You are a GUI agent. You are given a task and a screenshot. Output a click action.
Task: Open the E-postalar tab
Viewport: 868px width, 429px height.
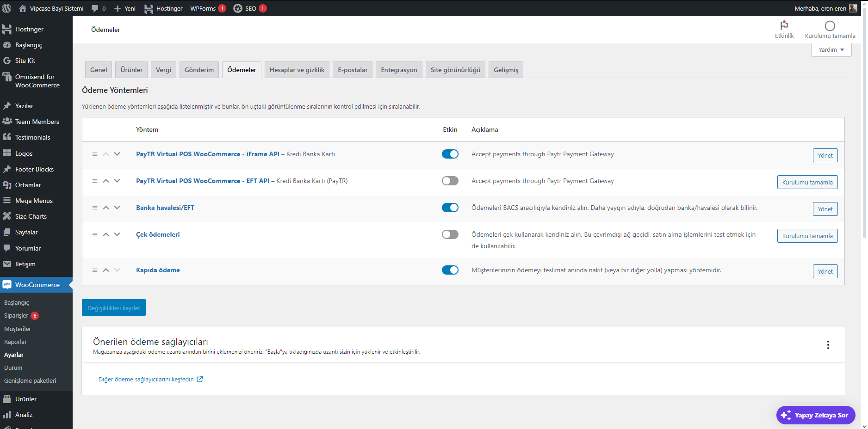(353, 70)
